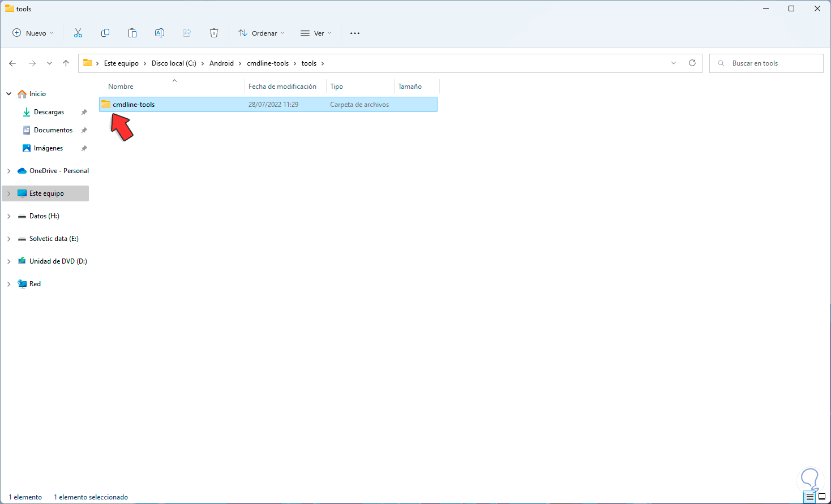Click the pin icon next to Imágenes
The height and width of the screenshot is (504, 831).
(x=84, y=148)
